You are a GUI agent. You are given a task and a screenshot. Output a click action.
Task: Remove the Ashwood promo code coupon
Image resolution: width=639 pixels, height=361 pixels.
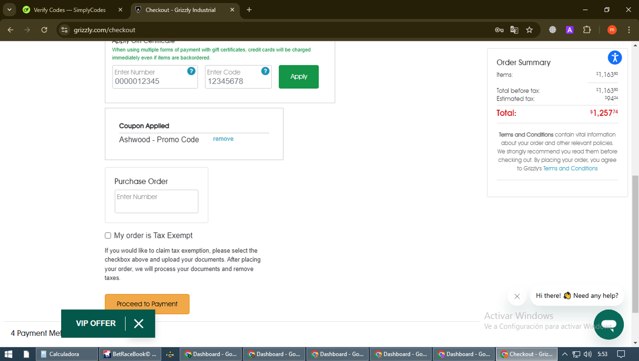(223, 139)
